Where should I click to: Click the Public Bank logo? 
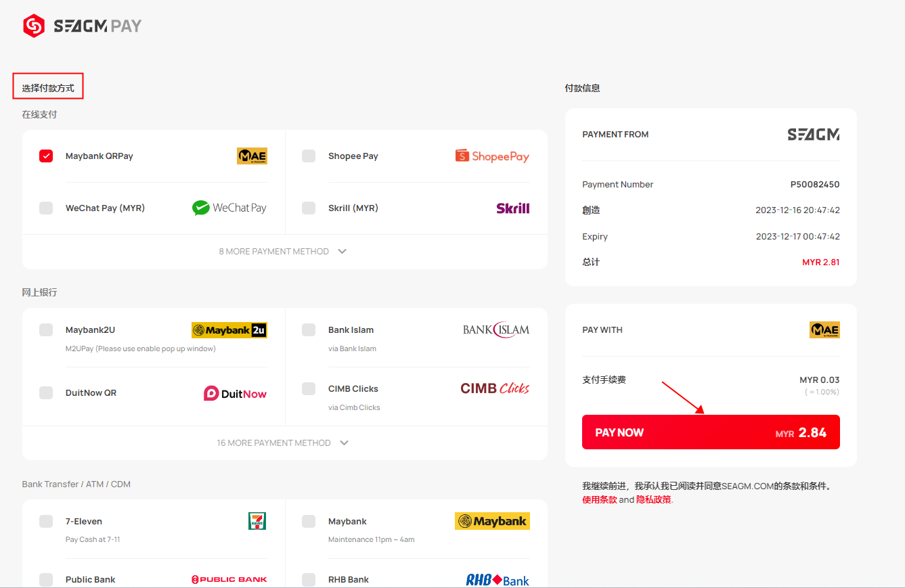(x=229, y=579)
